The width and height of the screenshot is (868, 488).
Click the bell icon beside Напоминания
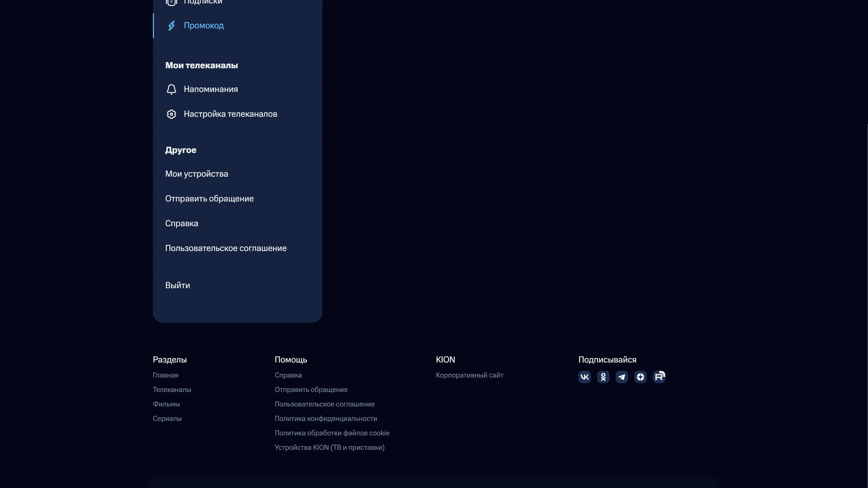(x=171, y=89)
